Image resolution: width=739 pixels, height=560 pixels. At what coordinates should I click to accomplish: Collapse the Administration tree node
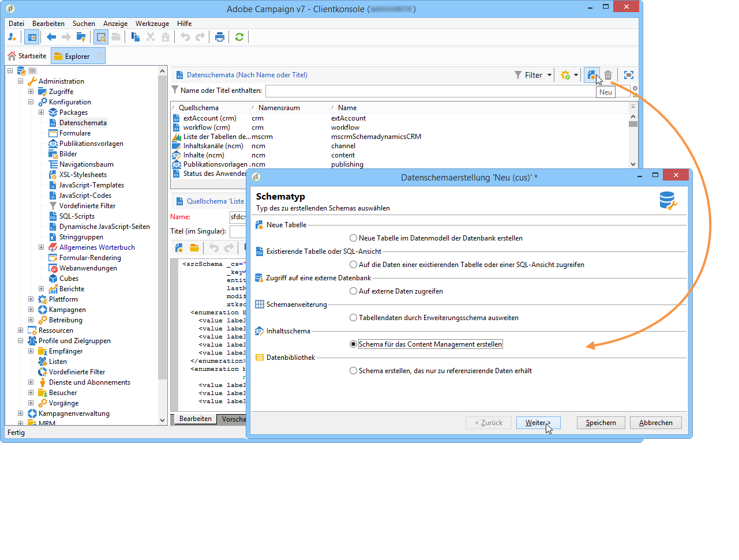pyautogui.click(x=21, y=81)
